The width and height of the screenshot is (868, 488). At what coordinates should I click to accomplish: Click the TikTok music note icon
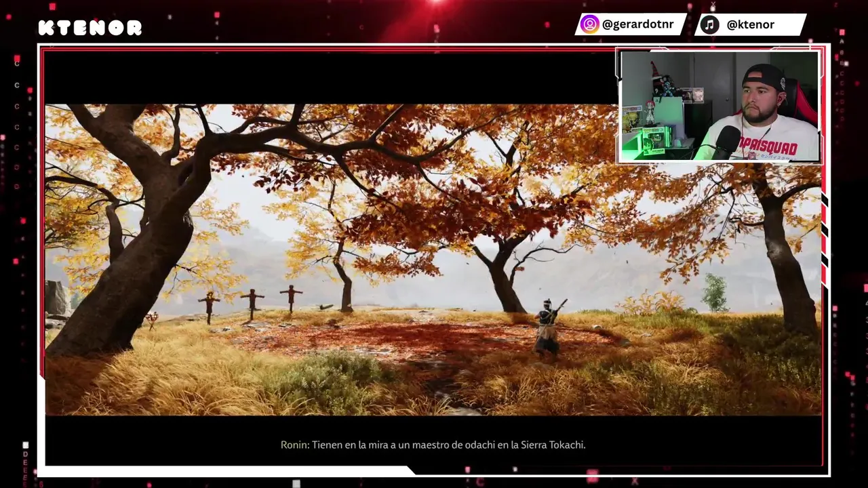tap(709, 24)
